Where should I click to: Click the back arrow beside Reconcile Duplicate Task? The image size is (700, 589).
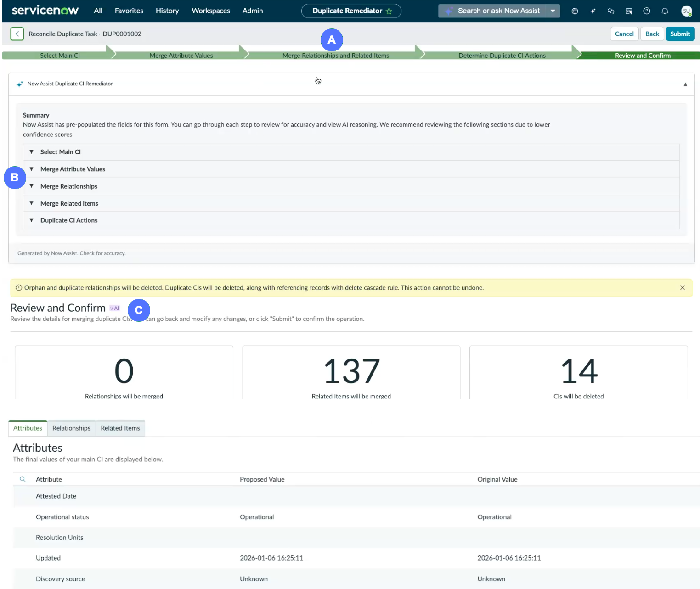tap(17, 34)
